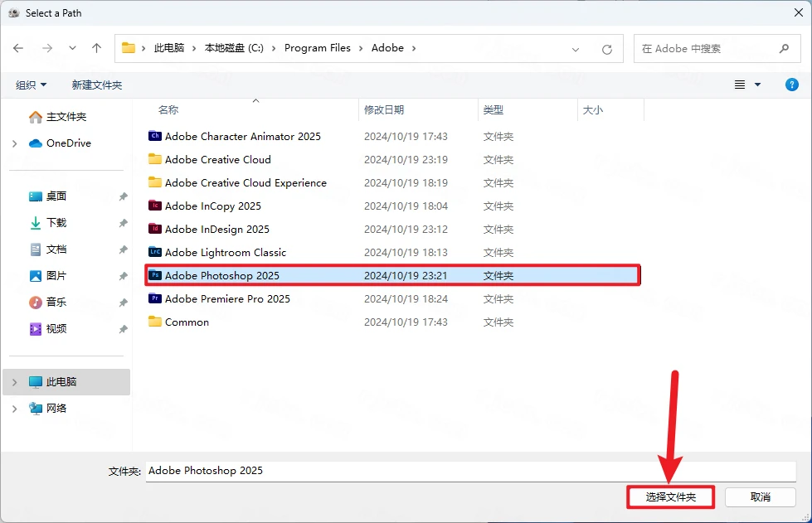This screenshot has height=523, width=812.
Task: Select the Adobe Premiere Pro 2025 Pr icon
Action: (x=155, y=298)
